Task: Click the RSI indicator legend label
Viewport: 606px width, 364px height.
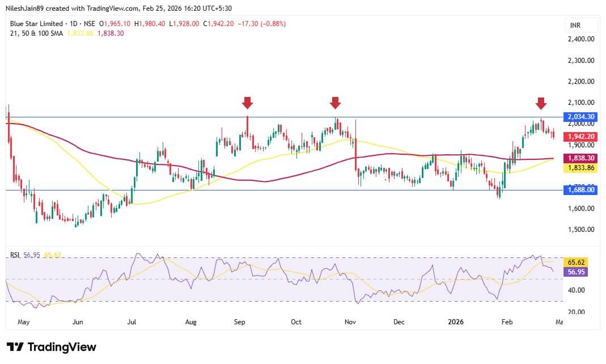Action: (15, 255)
